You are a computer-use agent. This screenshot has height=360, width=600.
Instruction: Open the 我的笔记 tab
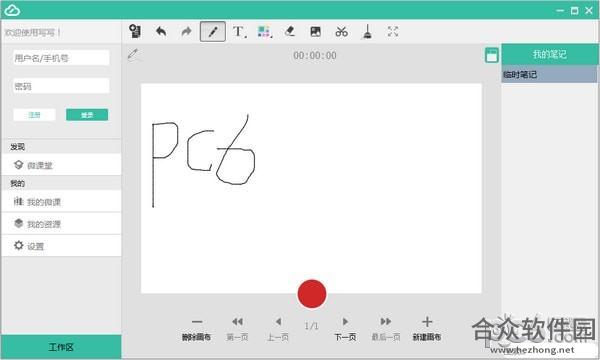point(549,54)
